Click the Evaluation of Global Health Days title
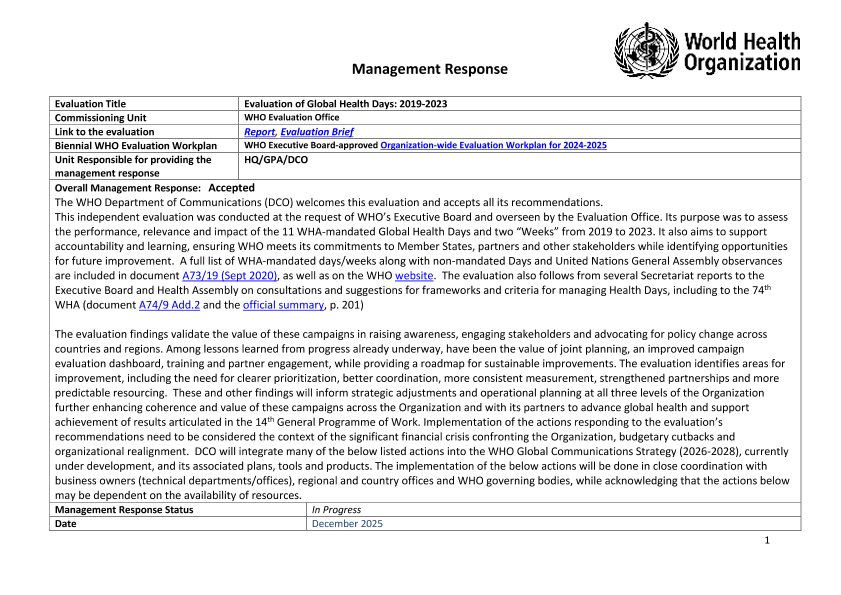 coord(352,104)
